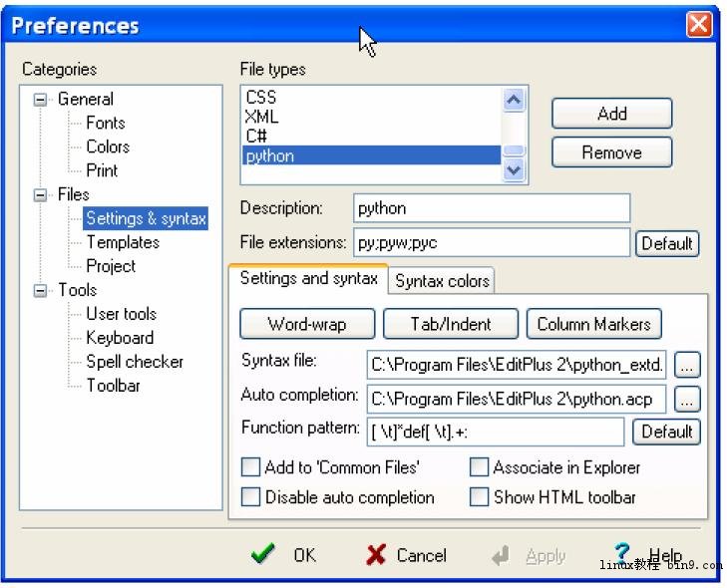The height and width of the screenshot is (588, 727).
Task: Switch to Syntax colors tab
Action: pyautogui.click(x=442, y=281)
